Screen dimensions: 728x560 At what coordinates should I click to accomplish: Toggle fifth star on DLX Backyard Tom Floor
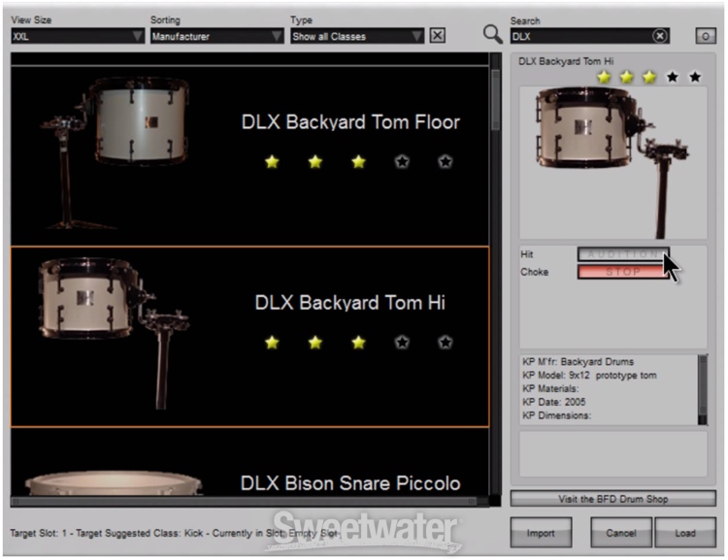[445, 162]
